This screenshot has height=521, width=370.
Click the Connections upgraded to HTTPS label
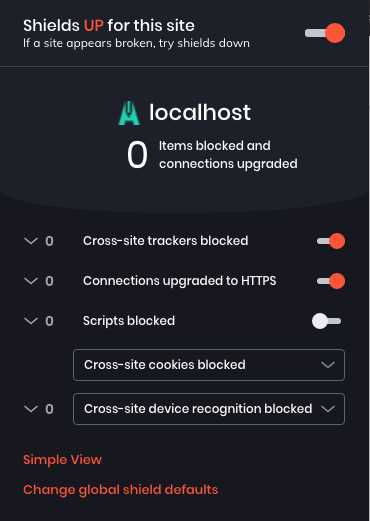pyautogui.click(x=180, y=281)
